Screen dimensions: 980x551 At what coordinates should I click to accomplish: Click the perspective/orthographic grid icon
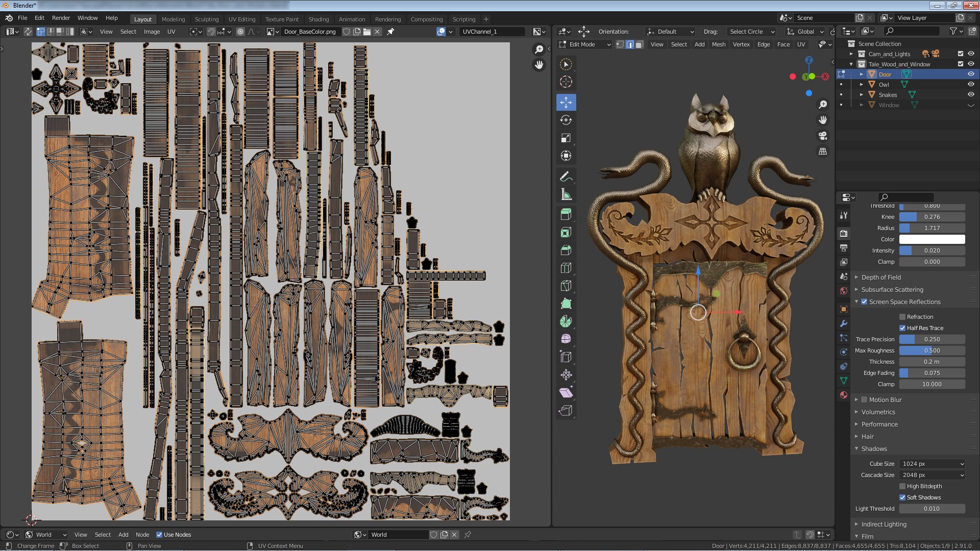(x=823, y=152)
